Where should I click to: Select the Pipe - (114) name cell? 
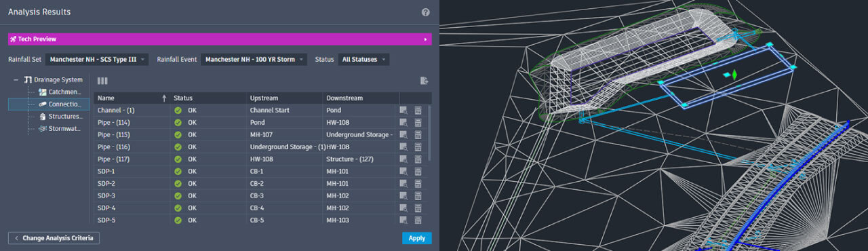pyautogui.click(x=132, y=122)
